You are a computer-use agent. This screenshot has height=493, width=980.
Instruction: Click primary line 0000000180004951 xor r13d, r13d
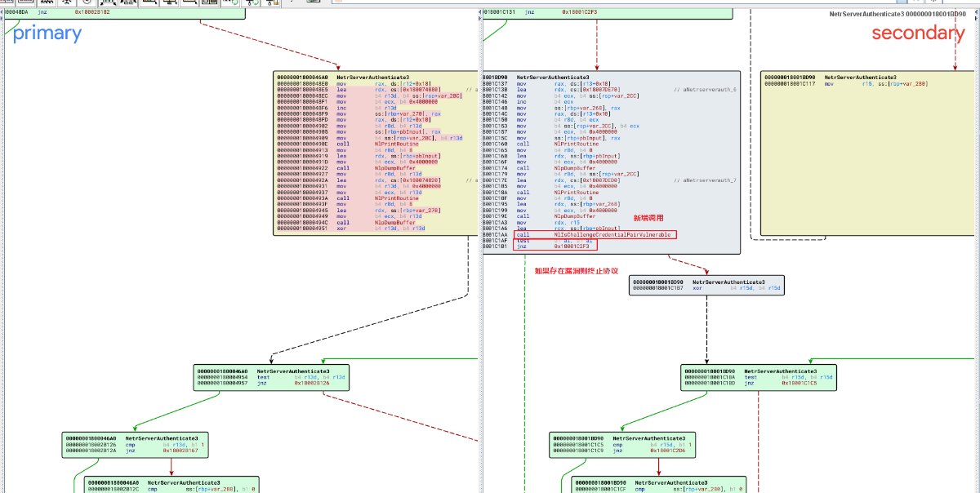tap(351, 229)
